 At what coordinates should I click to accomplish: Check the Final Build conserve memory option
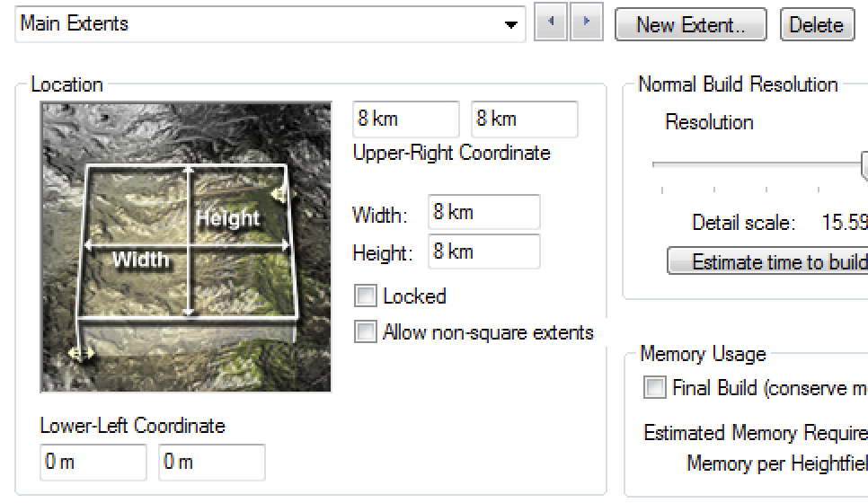tap(654, 387)
